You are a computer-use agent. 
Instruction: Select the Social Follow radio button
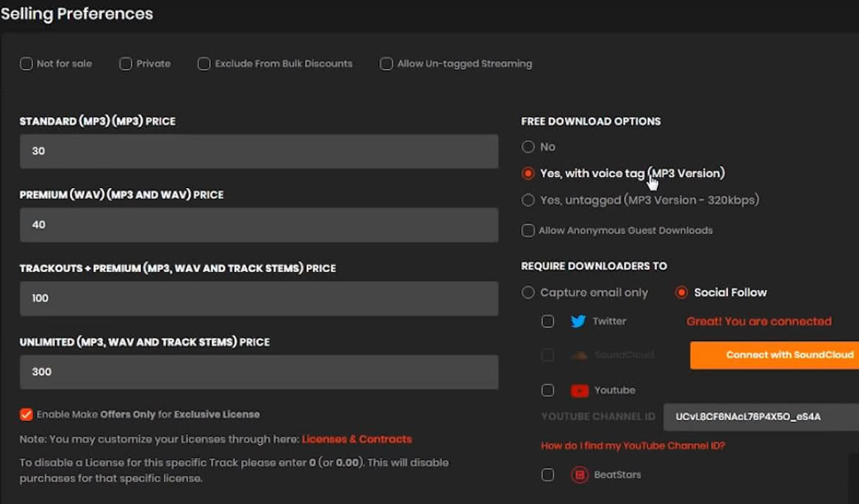681,292
